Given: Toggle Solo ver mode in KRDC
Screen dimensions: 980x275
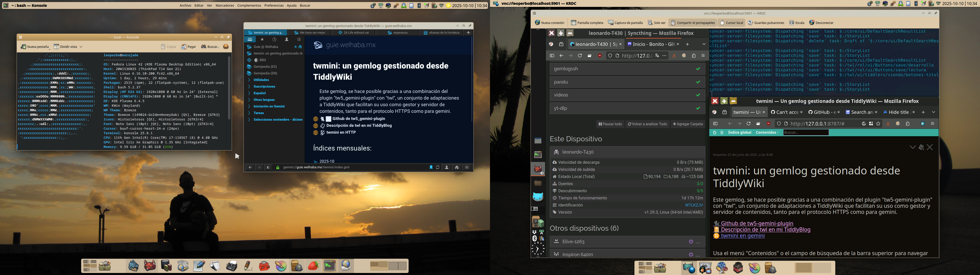Looking at the screenshot, I should point(657,23).
